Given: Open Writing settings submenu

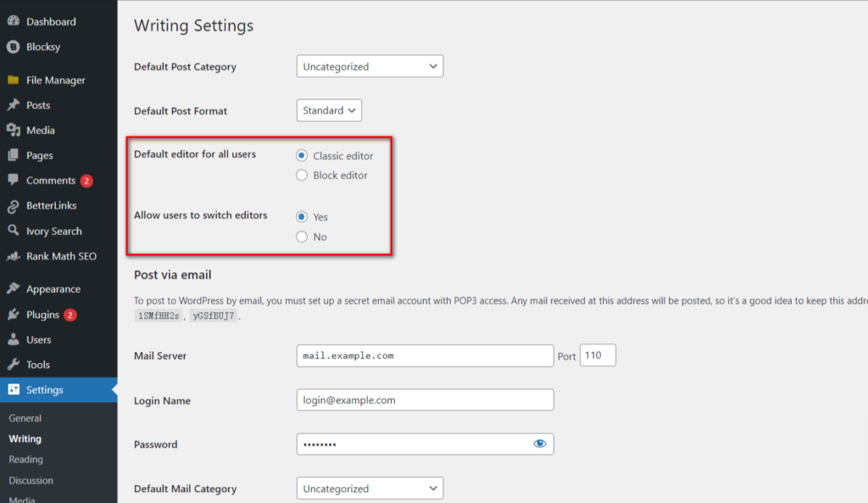Looking at the screenshot, I should pos(25,439).
